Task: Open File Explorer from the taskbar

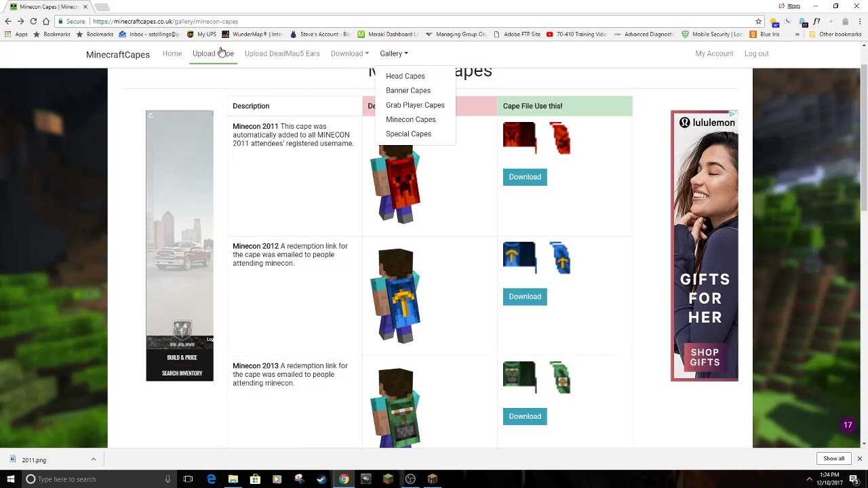Action: click(233, 479)
